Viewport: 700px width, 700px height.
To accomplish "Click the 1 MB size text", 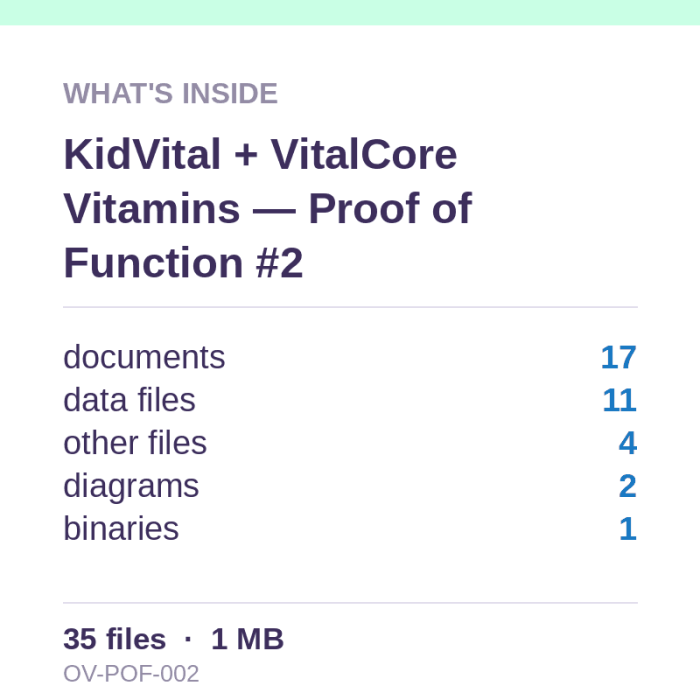I will tap(247, 639).
